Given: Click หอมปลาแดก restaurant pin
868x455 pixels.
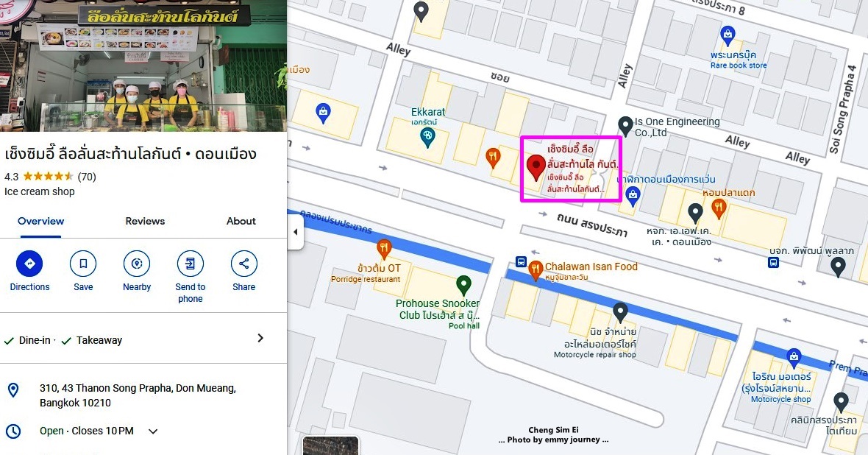Looking at the screenshot, I should point(718,209).
